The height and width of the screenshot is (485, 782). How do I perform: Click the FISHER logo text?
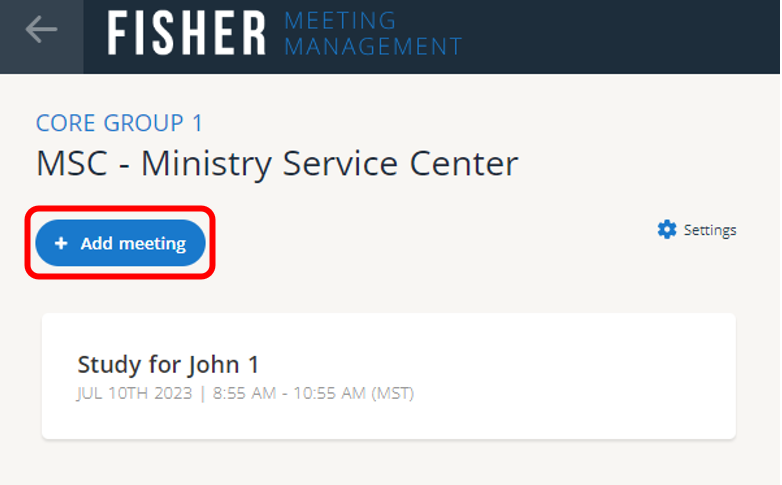click(x=187, y=35)
